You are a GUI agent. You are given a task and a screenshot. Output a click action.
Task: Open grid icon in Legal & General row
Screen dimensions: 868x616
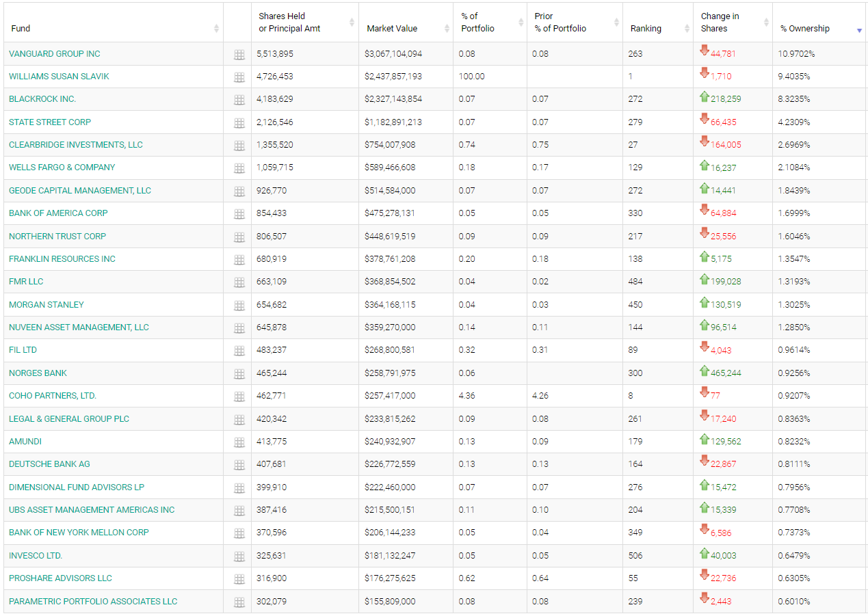coord(239,420)
